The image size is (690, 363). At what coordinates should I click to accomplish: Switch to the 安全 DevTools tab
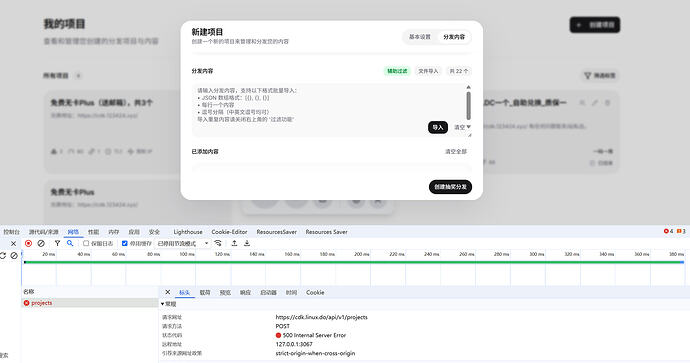pyautogui.click(x=154, y=232)
